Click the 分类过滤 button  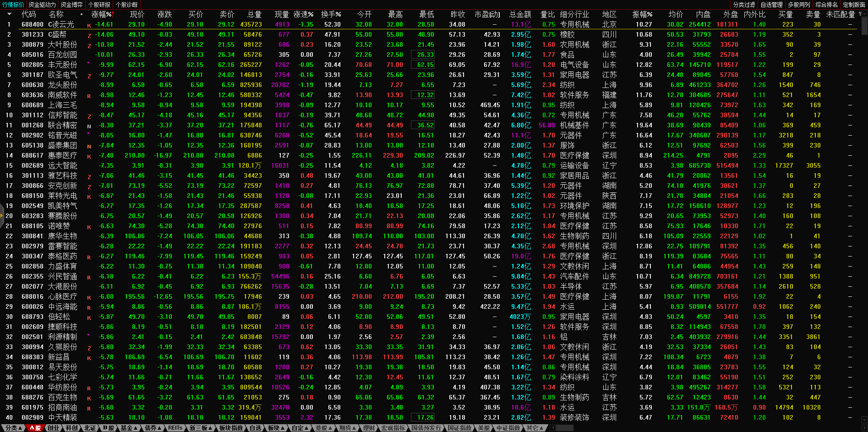click(x=744, y=5)
